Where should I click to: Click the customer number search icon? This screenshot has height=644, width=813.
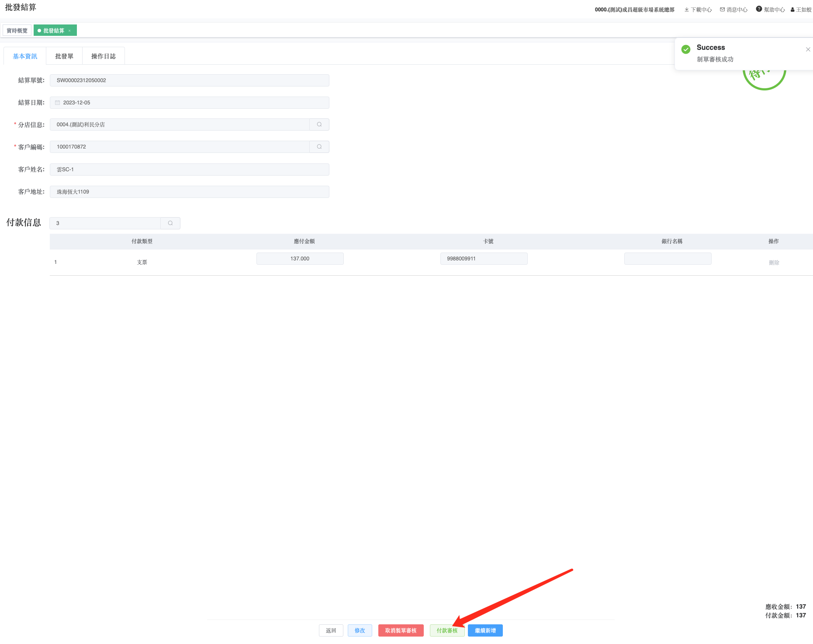(x=319, y=147)
